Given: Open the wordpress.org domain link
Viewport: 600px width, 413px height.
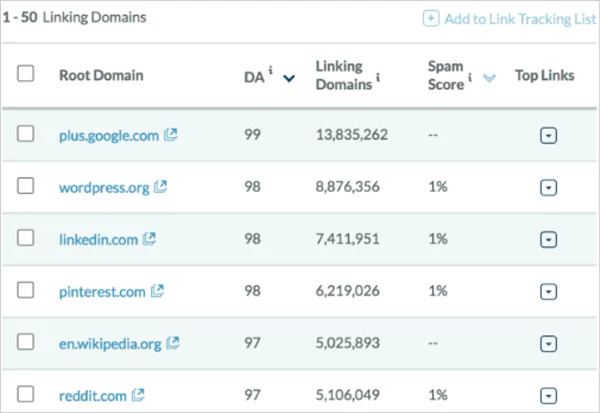Looking at the screenshot, I should (104, 188).
